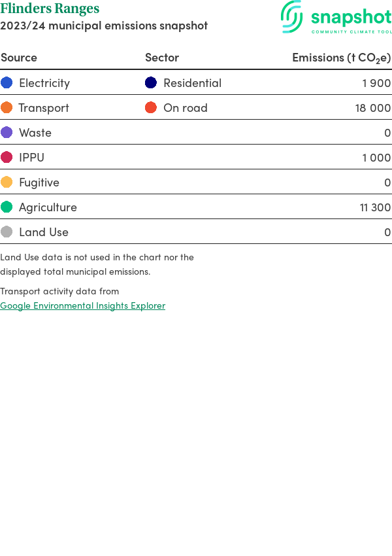Viewport: 392px width, 556px height.
Task: Select the Transport row label
Action: [x=44, y=108]
